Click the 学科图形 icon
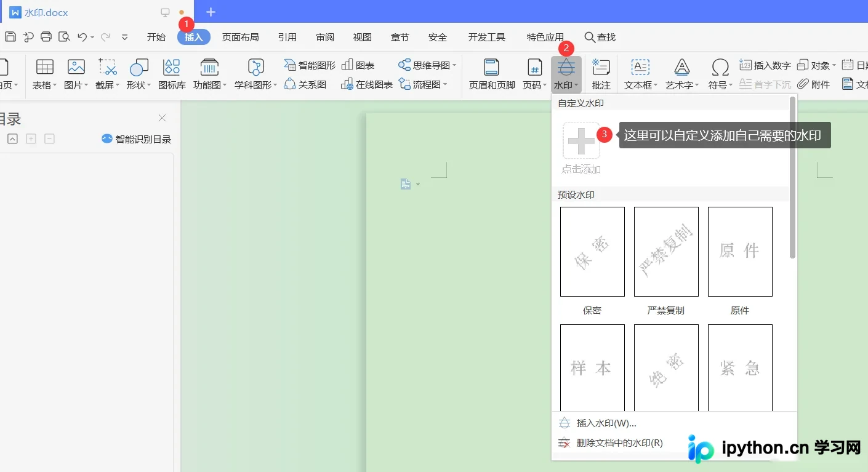The height and width of the screenshot is (472, 868). click(x=255, y=67)
